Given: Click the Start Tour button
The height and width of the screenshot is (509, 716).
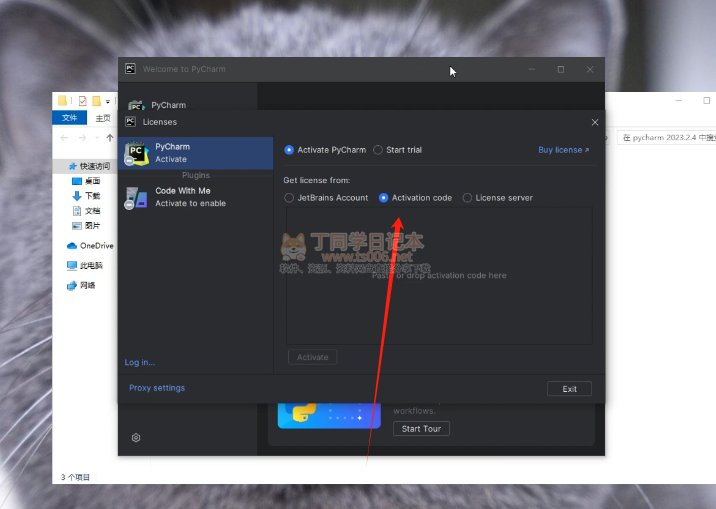Looking at the screenshot, I should (x=421, y=429).
